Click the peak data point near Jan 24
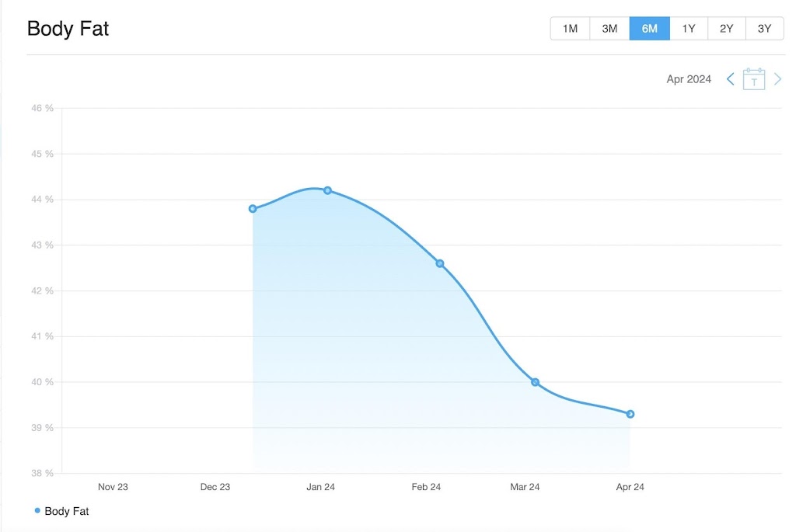 pos(327,190)
